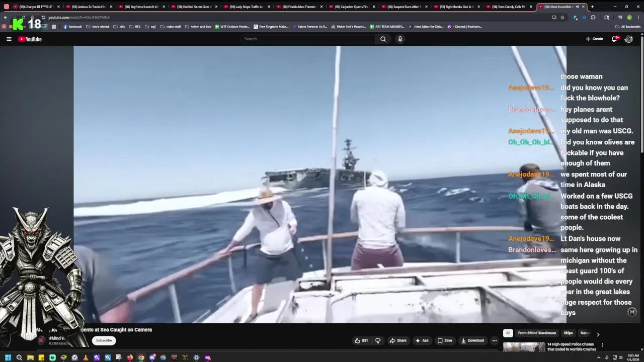Screen dimensions: 644x362
Task: Switch to the Teen Calmly Calls 911 tab
Action: click(x=509, y=7)
